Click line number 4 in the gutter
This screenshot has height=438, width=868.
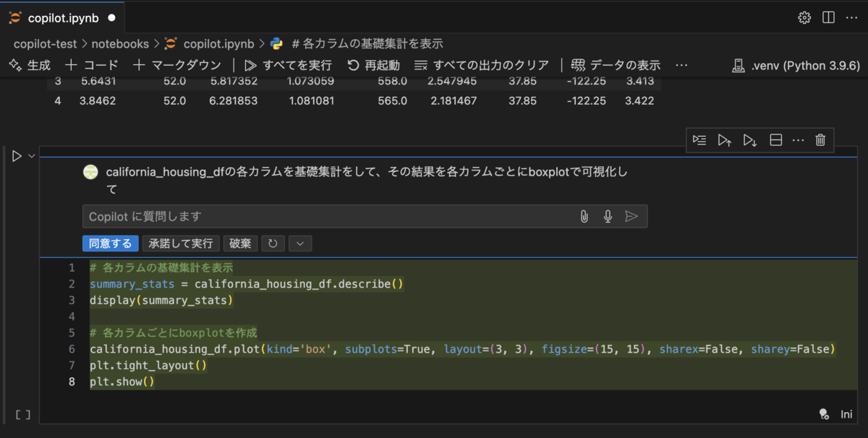click(72, 317)
